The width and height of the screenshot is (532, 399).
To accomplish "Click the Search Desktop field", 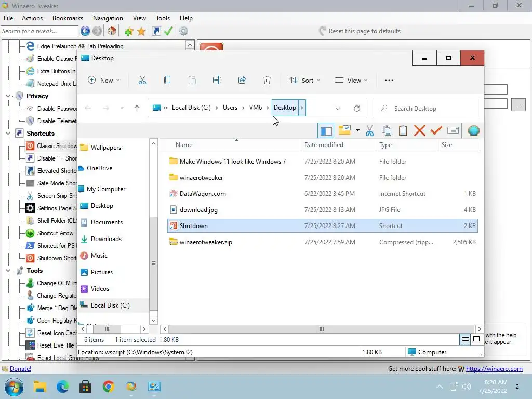I will pos(425,108).
